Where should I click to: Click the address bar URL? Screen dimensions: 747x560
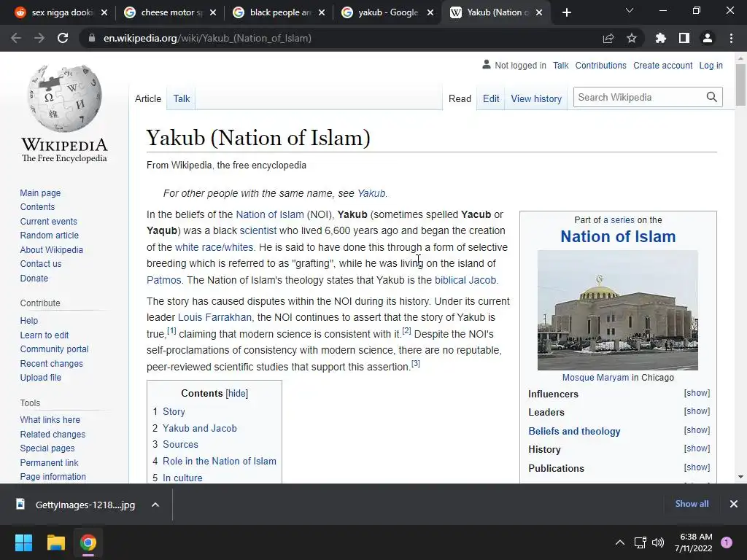[207, 38]
